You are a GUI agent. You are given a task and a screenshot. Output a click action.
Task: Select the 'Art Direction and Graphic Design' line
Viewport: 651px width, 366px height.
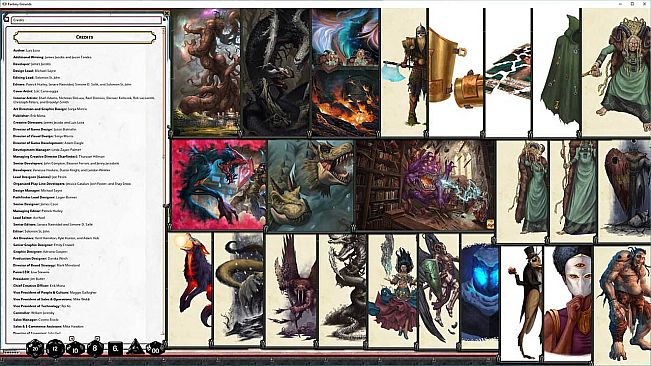[x=50, y=109]
